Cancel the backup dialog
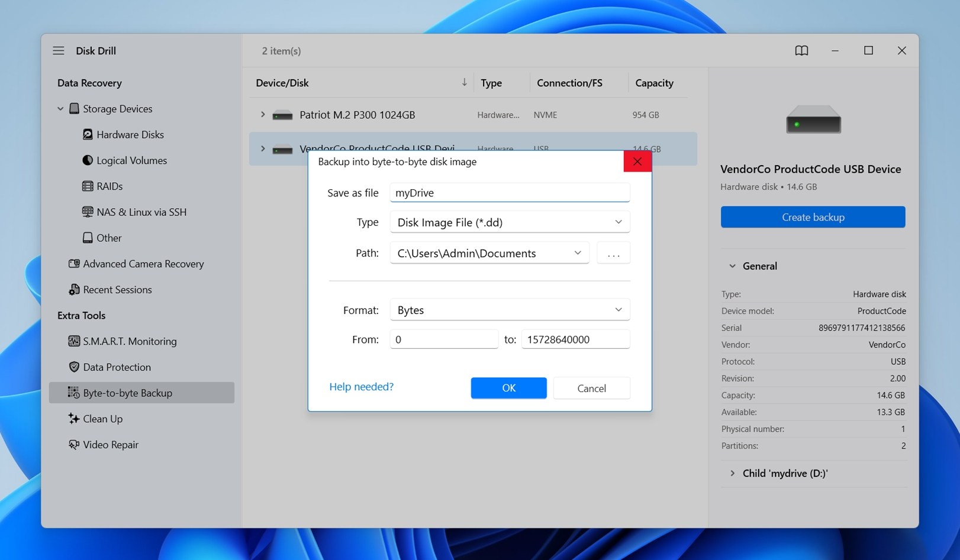 pos(592,388)
